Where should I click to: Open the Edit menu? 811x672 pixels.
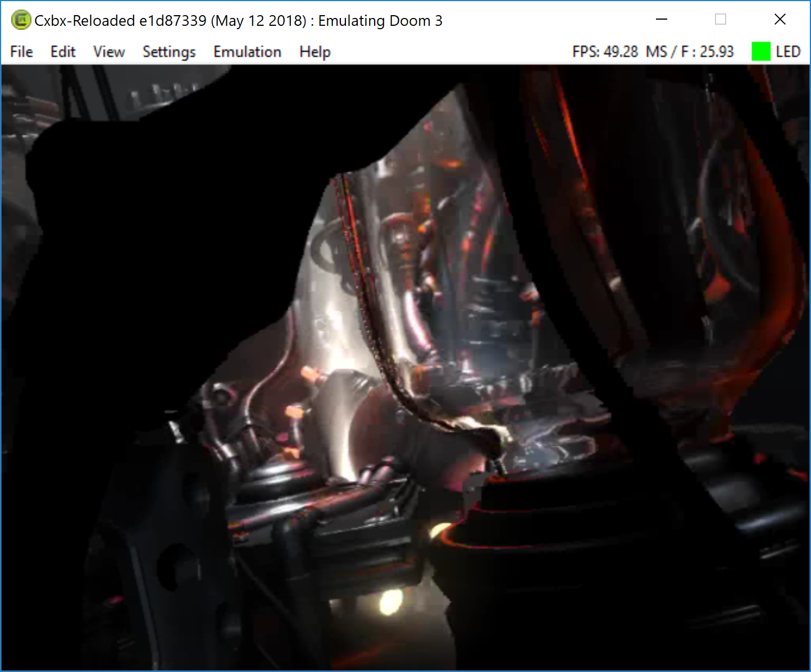(x=63, y=52)
